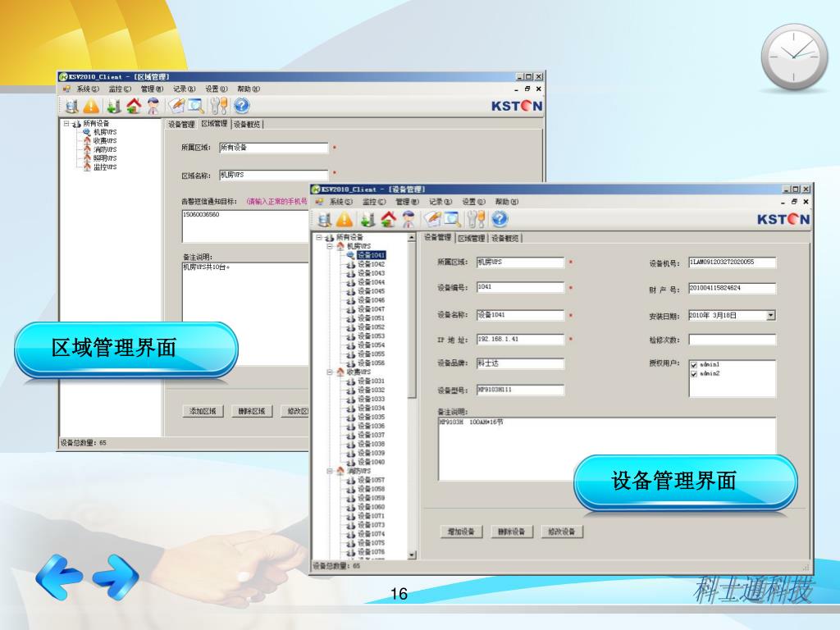This screenshot has height=630, width=840.
Task: Select 监控UPS in the 区域管理 window tree
Action: 105,167
